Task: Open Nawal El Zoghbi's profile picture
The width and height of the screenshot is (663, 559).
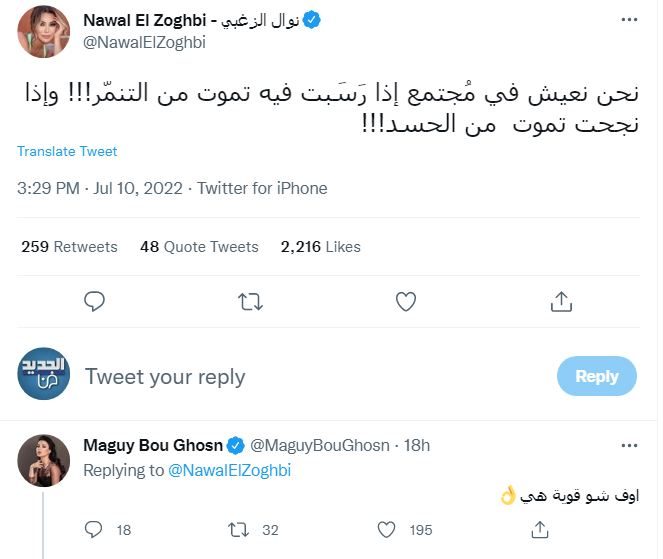Action: [44, 31]
